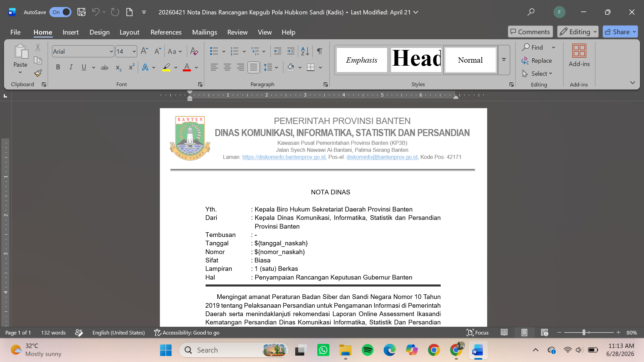Image resolution: width=644 pixels, height=362 pixels.
Task: Follow the diskominfo.bantenprov.go.id website link
Action: (x=284, y=157)
